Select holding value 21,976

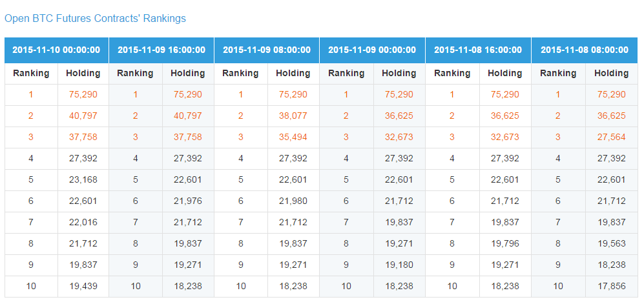[188, 201]
